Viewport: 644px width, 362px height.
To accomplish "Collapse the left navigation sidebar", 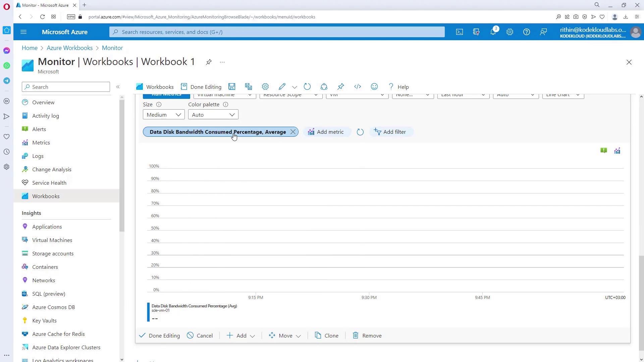I will (x=118, y=87).
